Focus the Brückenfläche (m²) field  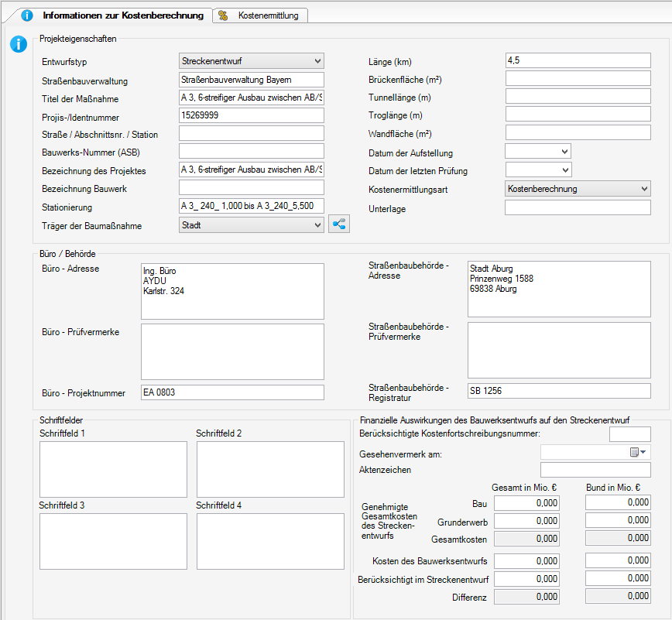578,78
